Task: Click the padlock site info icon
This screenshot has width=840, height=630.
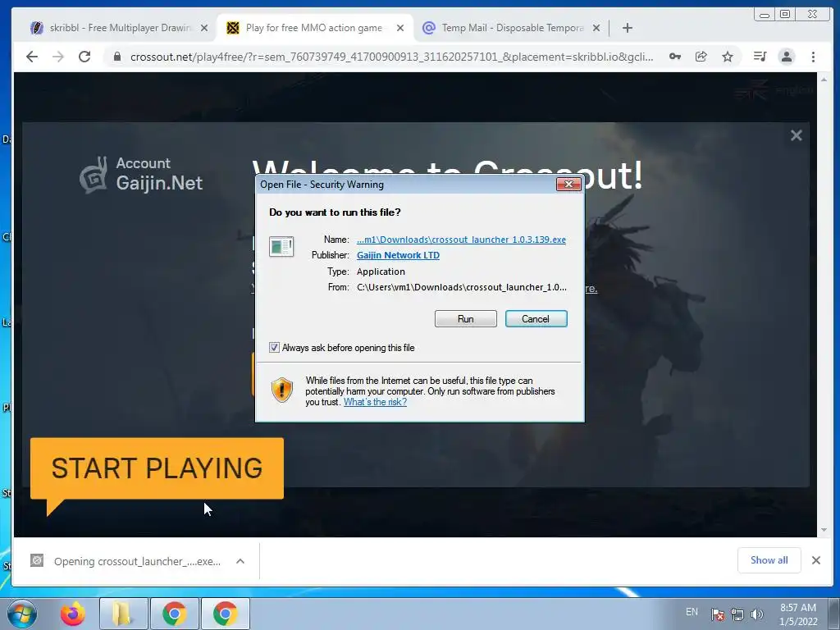Action: 117,57
